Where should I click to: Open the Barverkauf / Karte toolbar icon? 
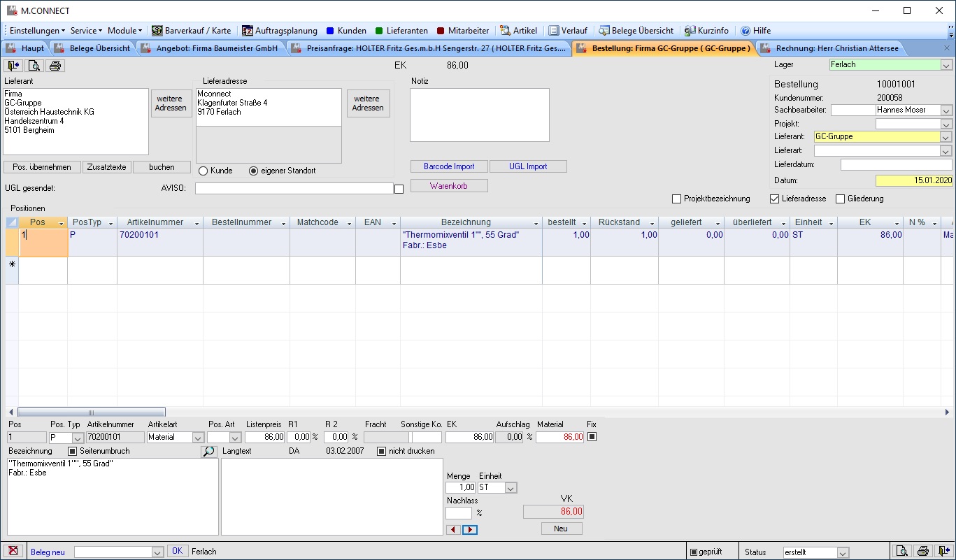[x=157, y=31]
